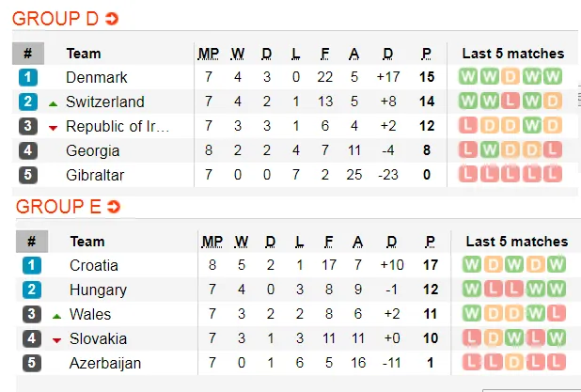
Task: Click Group D Last 5 matches header
Action: click(x=512, y=54)
